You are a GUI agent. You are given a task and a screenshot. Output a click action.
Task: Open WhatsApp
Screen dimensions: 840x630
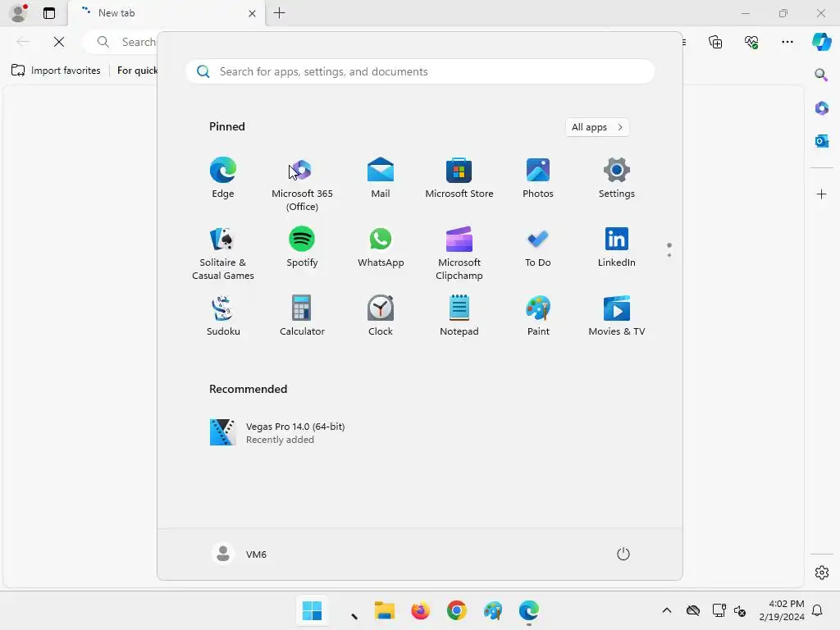[x=381, y=248]
